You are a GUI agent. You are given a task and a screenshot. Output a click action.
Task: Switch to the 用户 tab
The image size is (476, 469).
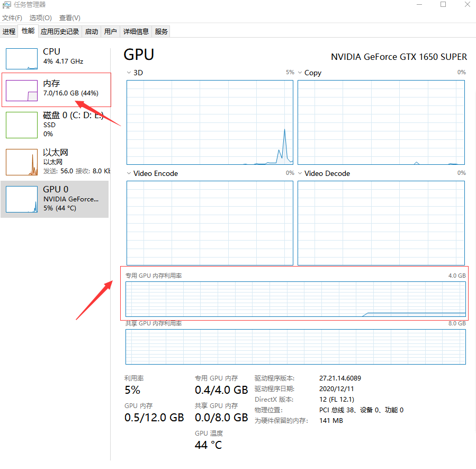[111, 32]
